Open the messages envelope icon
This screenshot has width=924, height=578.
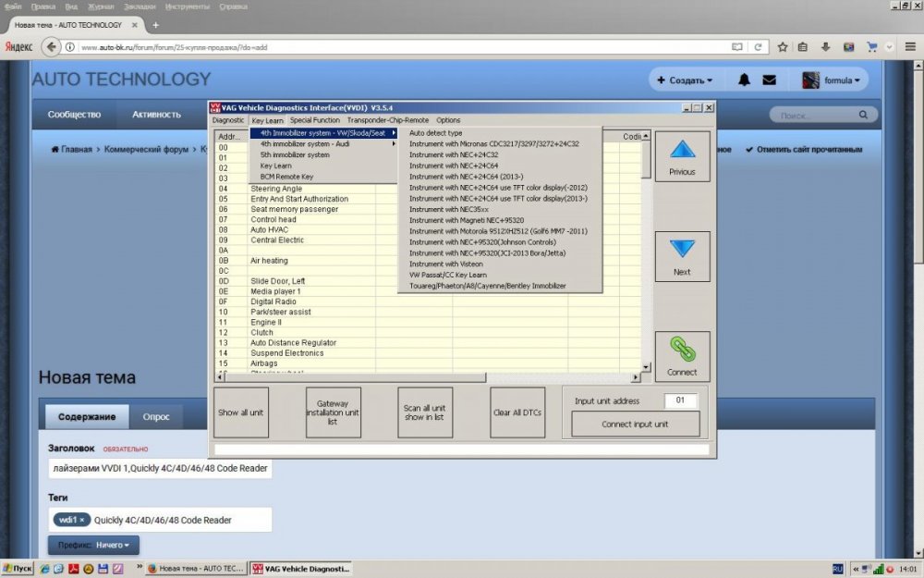point(769,80)
